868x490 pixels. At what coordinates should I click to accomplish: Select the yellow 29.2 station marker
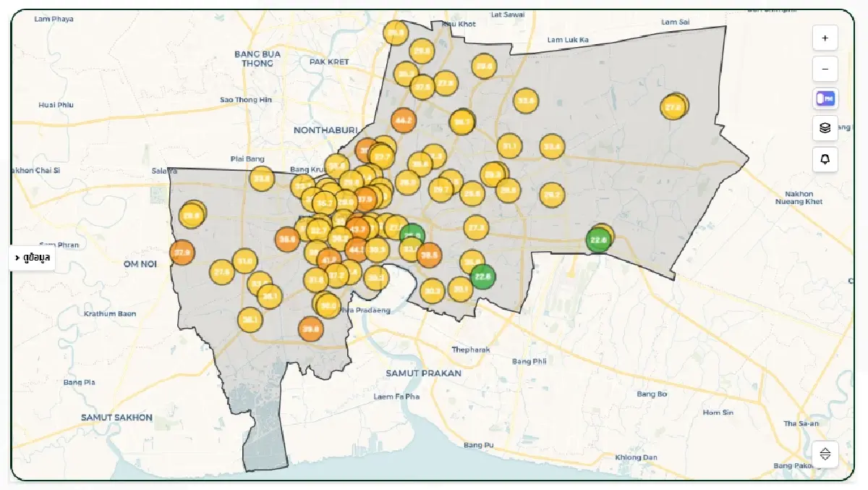click(x=552, y=195)
